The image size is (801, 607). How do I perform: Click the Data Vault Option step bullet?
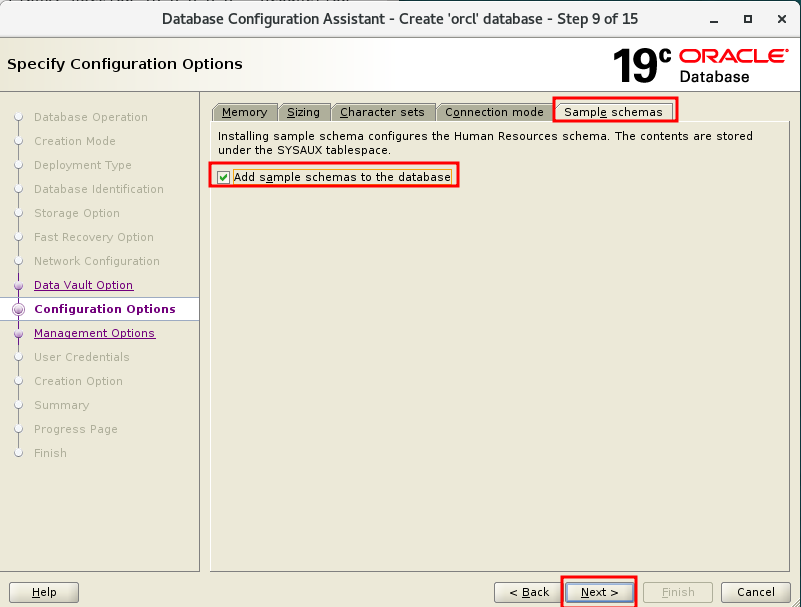pyautogui.click(x=18, y=285)
